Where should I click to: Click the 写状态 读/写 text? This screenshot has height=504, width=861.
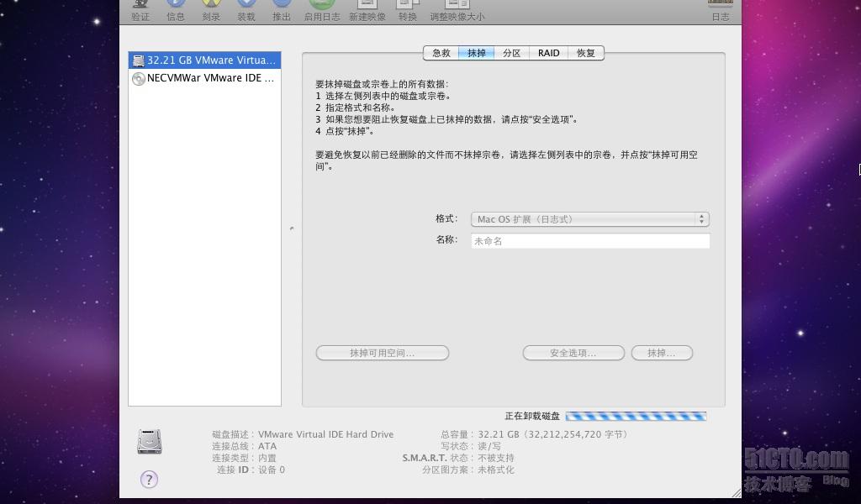click(471, 446)
